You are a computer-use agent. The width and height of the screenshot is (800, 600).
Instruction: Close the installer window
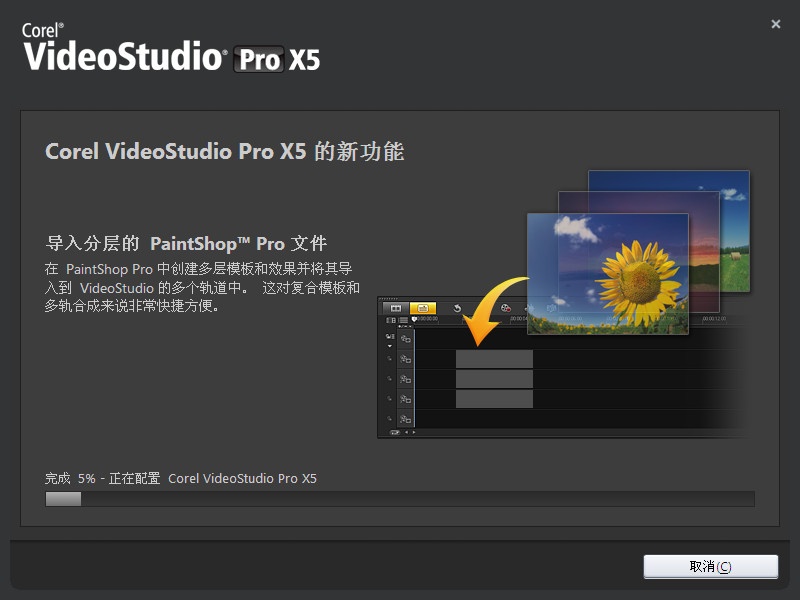pyautogui.click(x=776, y=24)
